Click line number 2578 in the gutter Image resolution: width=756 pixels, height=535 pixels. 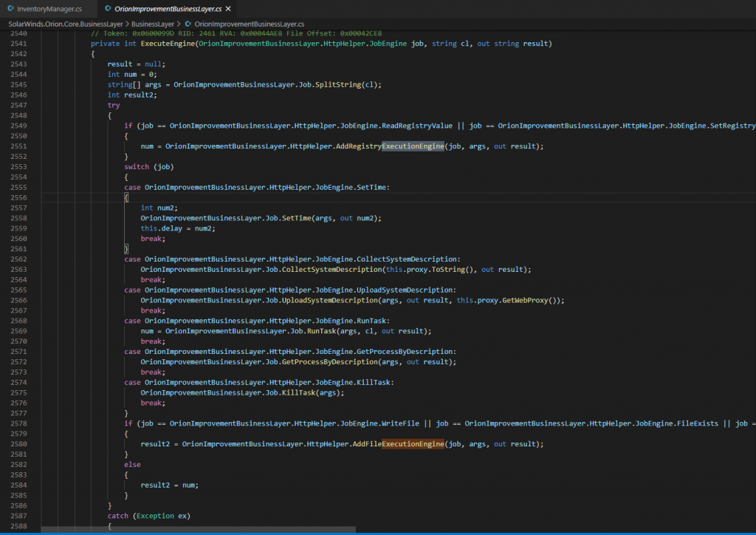click(x=18, y=423)
